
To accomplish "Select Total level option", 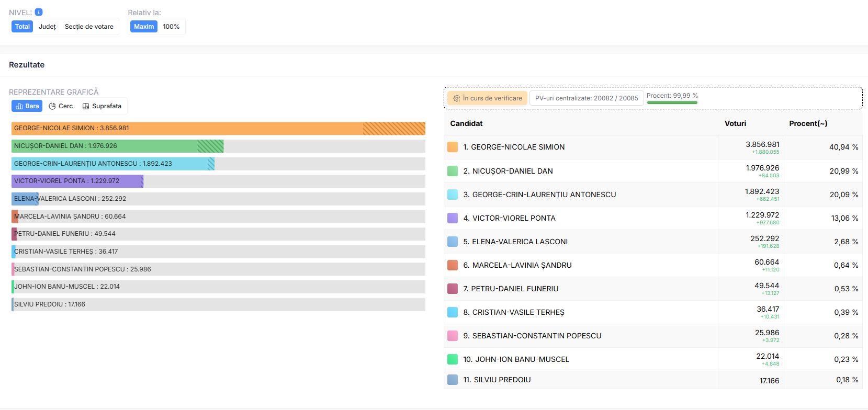I will (22, 27).
